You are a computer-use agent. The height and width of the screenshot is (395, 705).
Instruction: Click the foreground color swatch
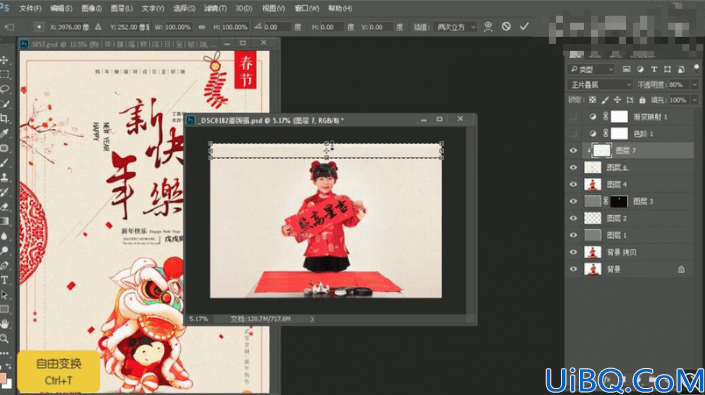[3, 378]
